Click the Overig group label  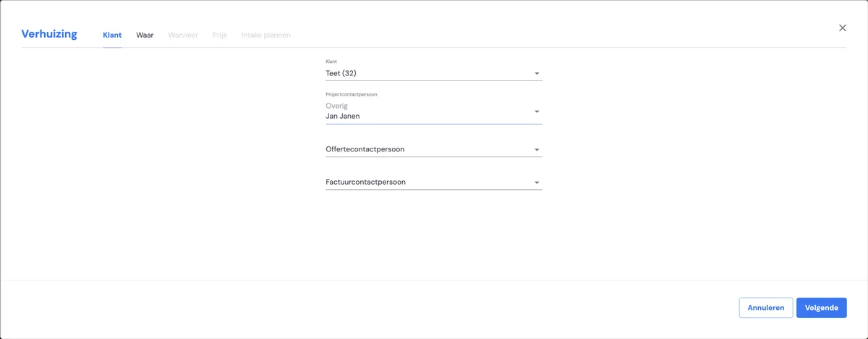336,106
